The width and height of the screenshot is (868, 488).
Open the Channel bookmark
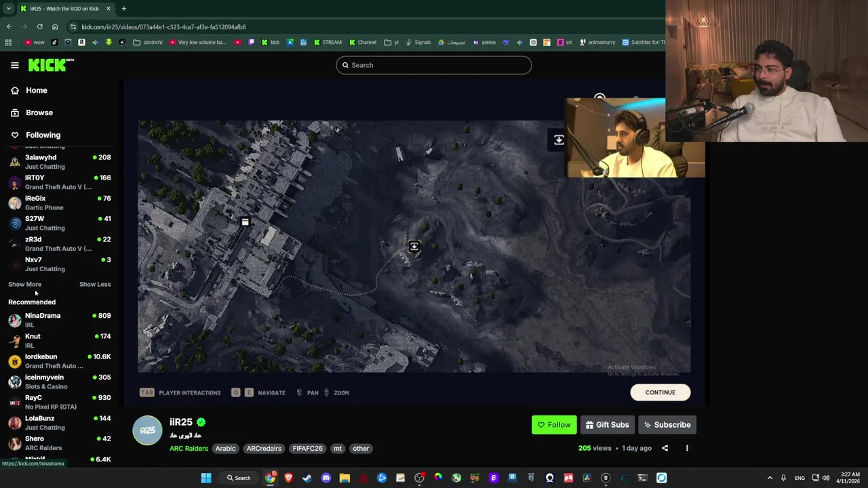(363, 42)
